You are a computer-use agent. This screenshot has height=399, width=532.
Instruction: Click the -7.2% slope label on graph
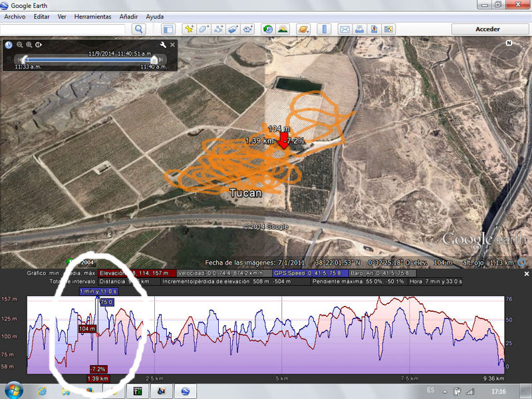coord(98,369)
